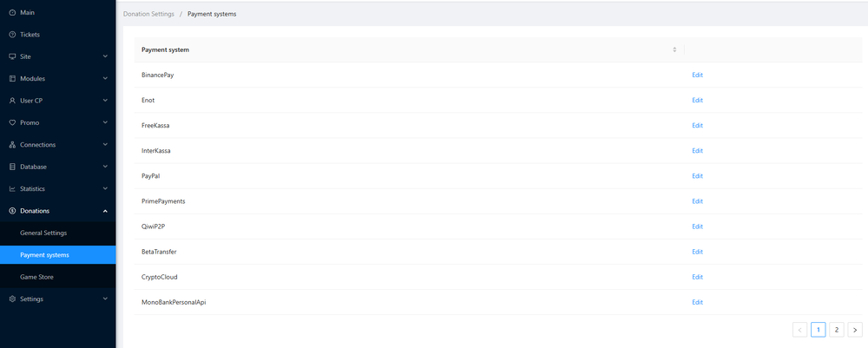
Task: Expand the Settings menu chevron
Action: coord(105,299)
